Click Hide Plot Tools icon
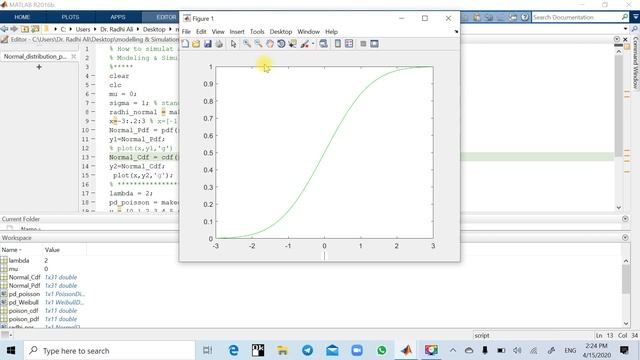Image resolution: width=640 pixels, height=360 pixels. point(363,44)
